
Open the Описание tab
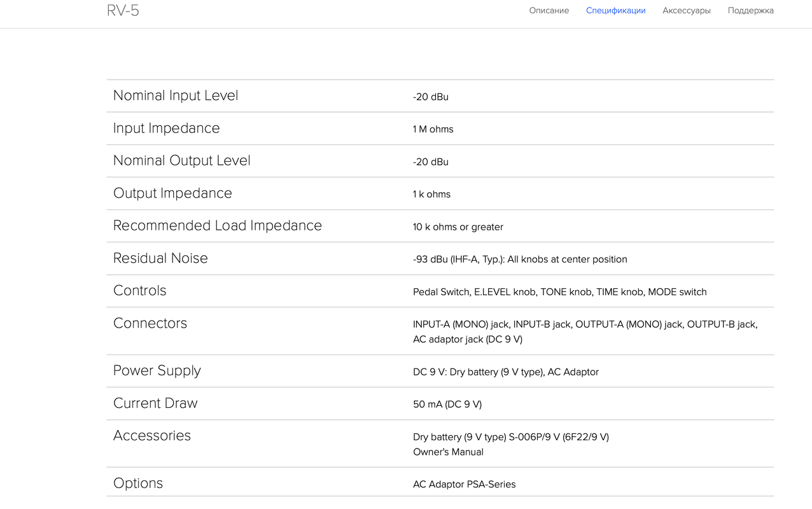[549, 10]
